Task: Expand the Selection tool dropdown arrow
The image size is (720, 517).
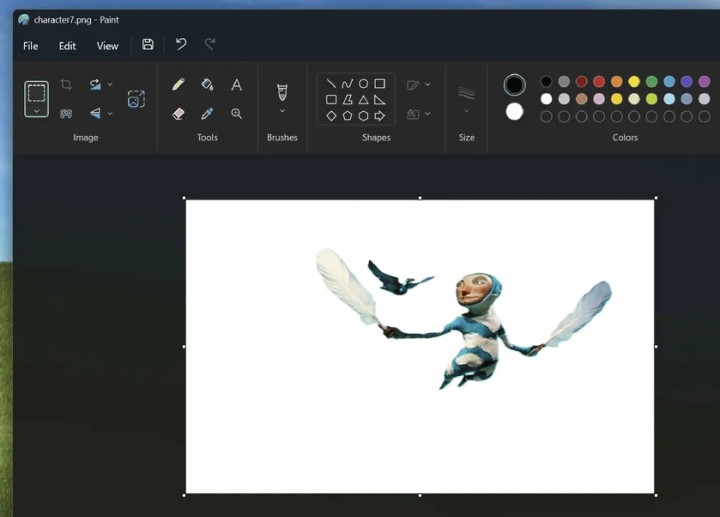Action: [x=36, y=111]
